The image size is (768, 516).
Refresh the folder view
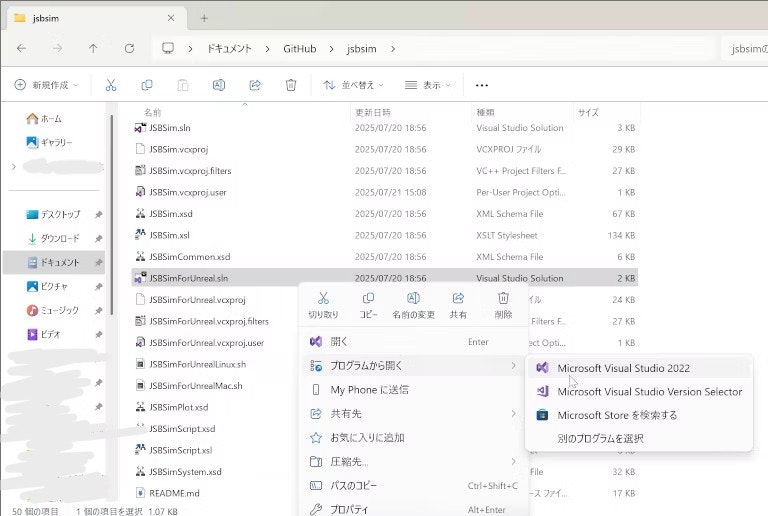(129, 48)
